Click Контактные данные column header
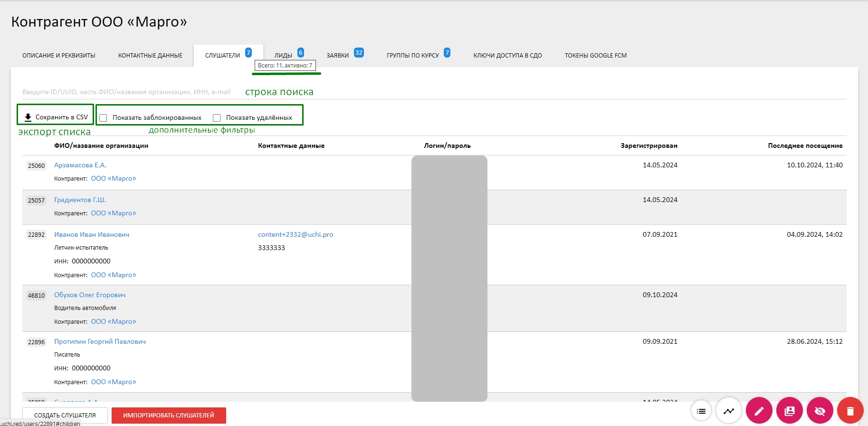 click(291, 145)
